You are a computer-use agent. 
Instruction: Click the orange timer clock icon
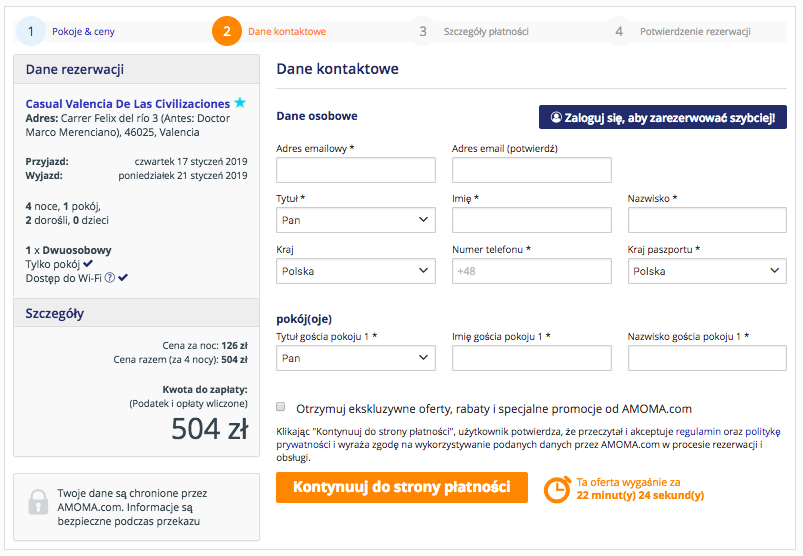(557, 489)
